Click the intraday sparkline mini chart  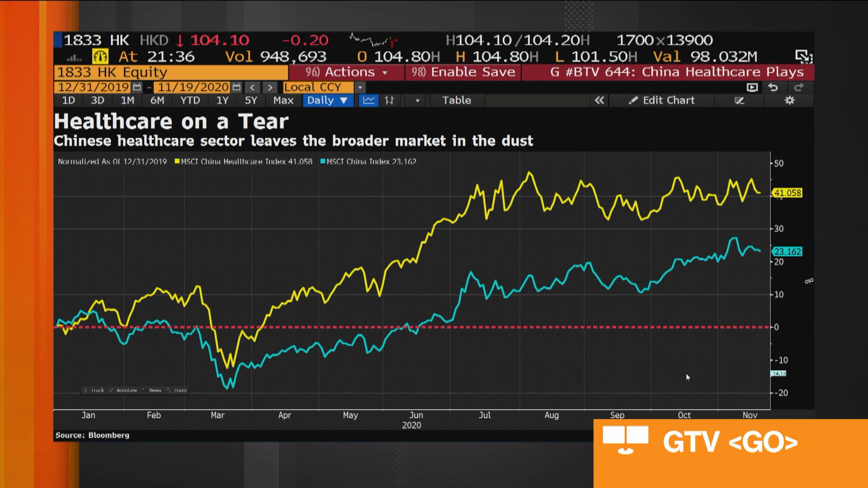(374, 40)
